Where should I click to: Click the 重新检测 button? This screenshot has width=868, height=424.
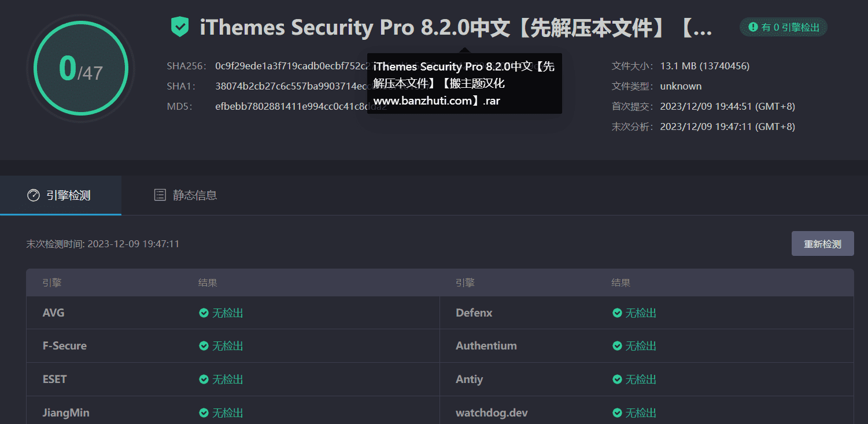[822, 244]
